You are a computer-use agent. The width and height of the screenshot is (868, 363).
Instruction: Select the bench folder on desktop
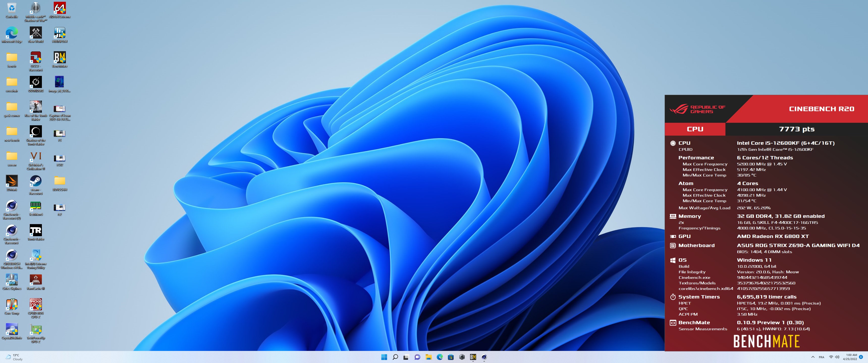(12, 59)
